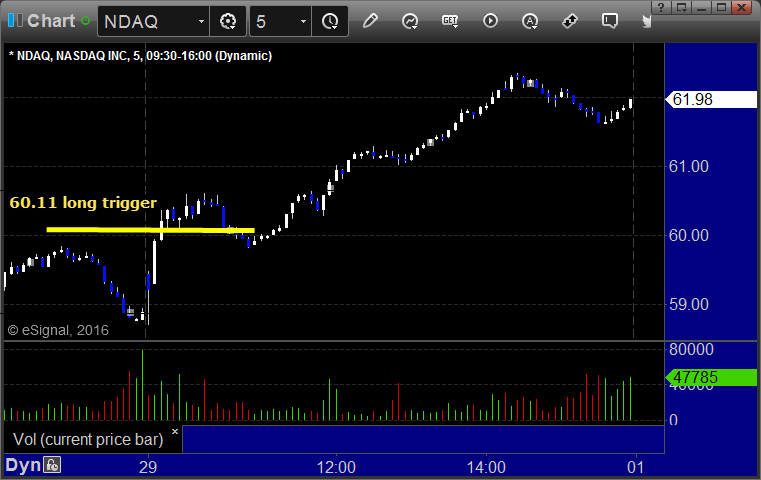
Task: Click the 14:00 time axis label
Action: pyautogui.click(x=486, y=467)
